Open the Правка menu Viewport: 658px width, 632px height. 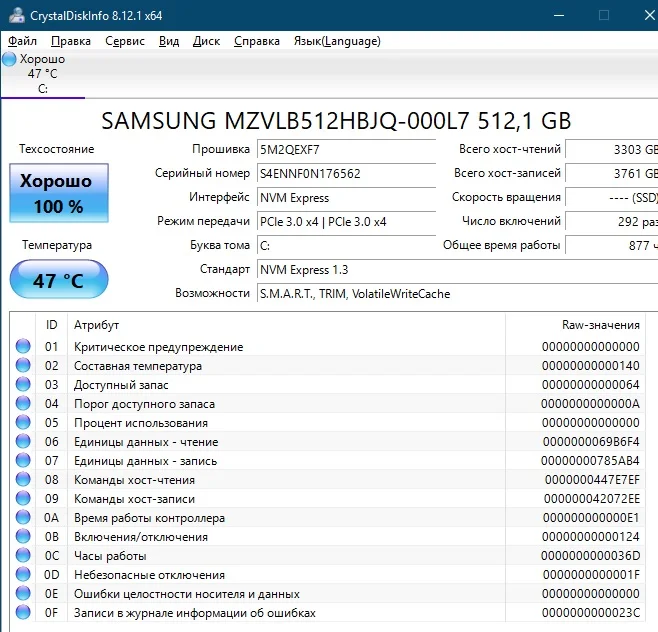(71, 41)
